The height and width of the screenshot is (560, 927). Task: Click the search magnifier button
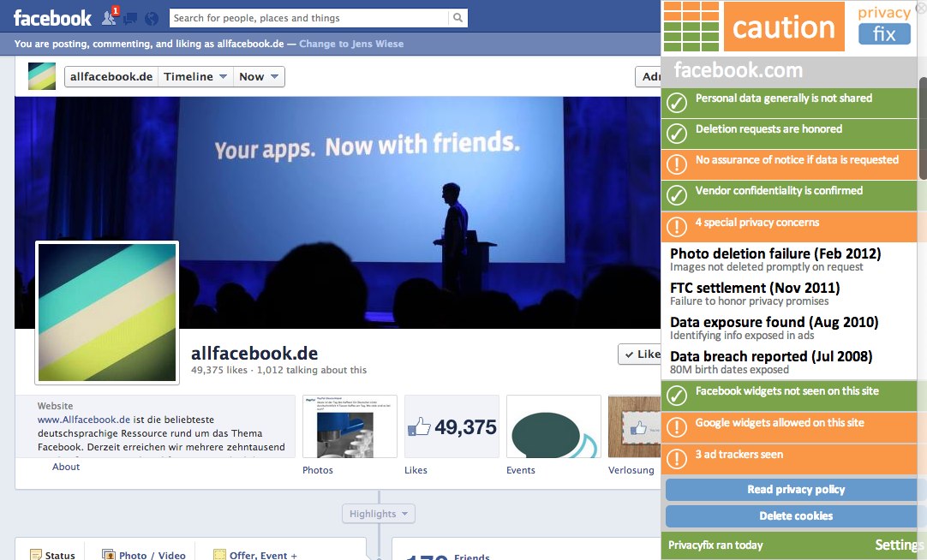click(458, 18)
